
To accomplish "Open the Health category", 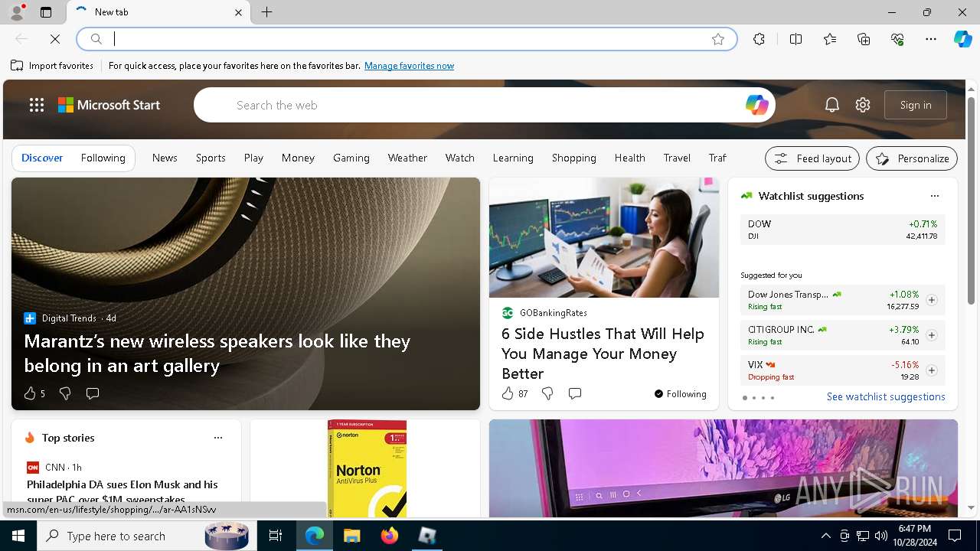I will point(630,158).
